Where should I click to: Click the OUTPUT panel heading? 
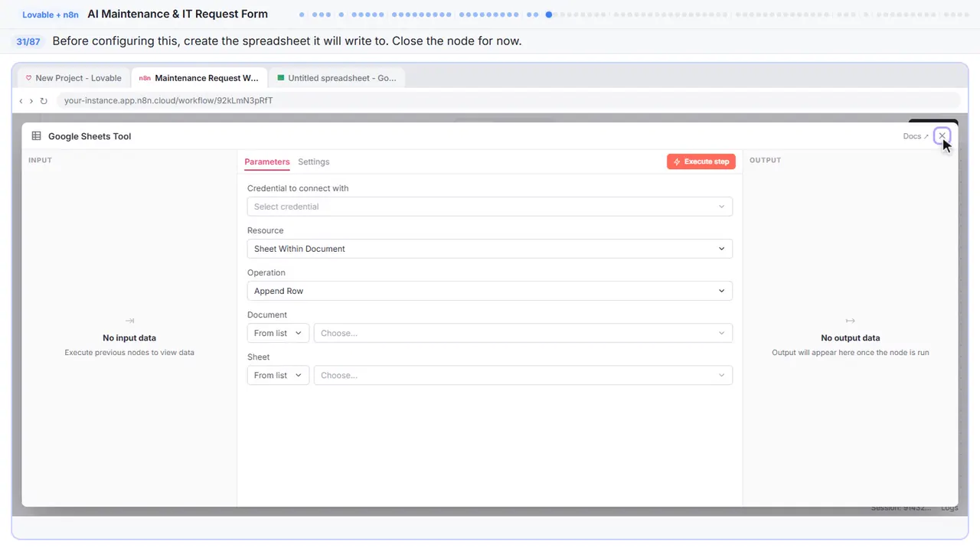pos(765,160)
